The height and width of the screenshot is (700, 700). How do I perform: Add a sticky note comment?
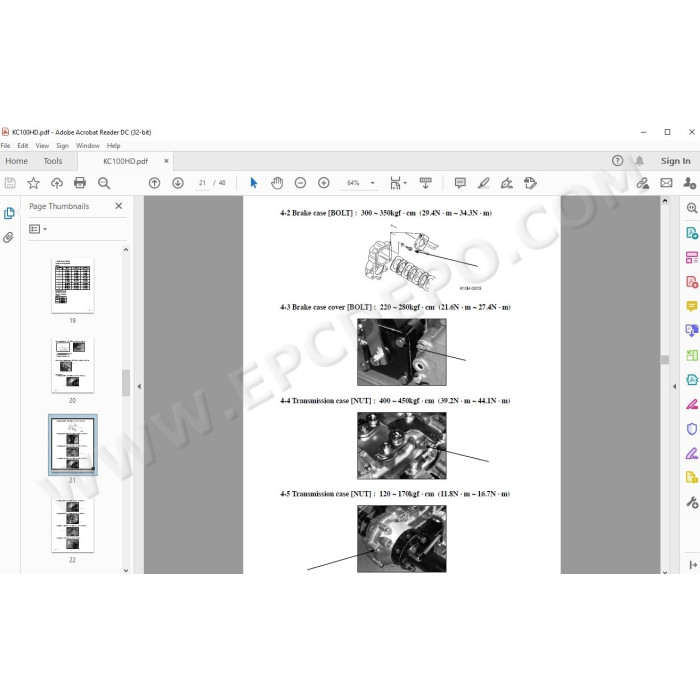(460, 183)
